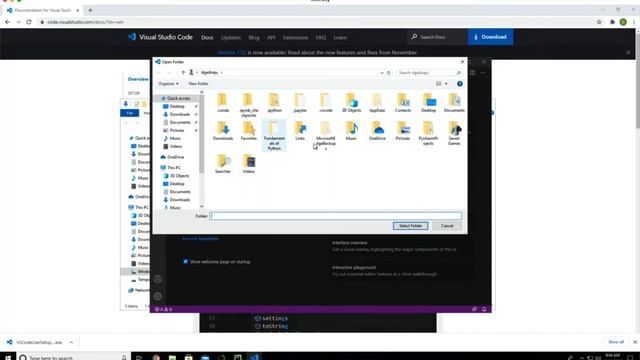The image size is (640, 360).
Task: Go up one level with the up arrow
Action: click(183, 73)
